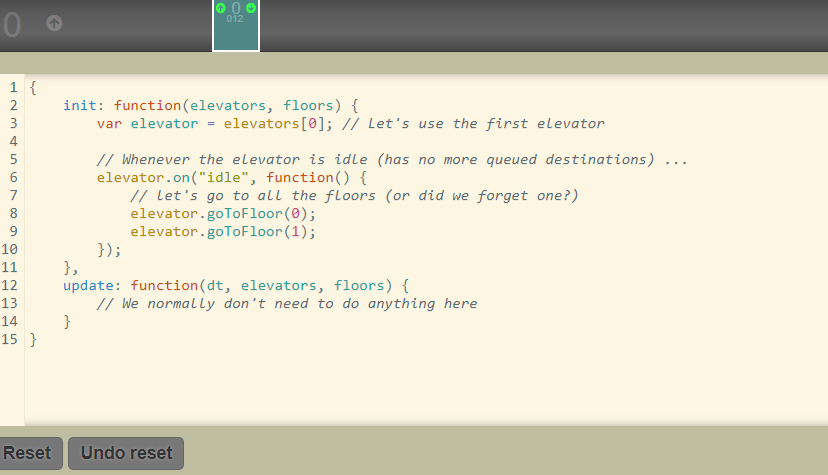Click the elevator's floor buttons 012
Viewport: 828px width, 475px height.
tap(235, 19)
